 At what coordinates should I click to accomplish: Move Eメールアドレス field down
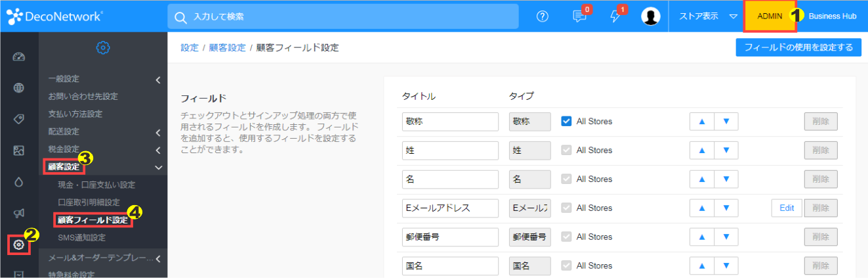pyautogui.click(x=726, y=208)
